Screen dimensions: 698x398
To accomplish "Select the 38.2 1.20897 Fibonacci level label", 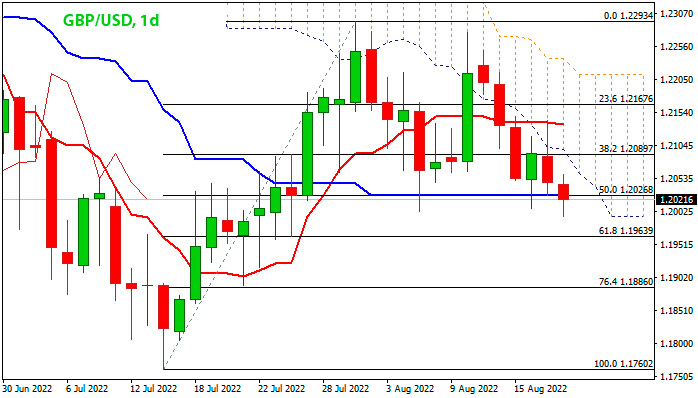I will (626, 149).
